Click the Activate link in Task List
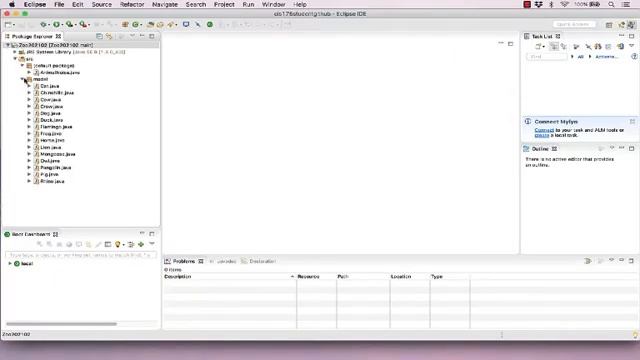This screenshot has height=360, width=640. [607, 57]
